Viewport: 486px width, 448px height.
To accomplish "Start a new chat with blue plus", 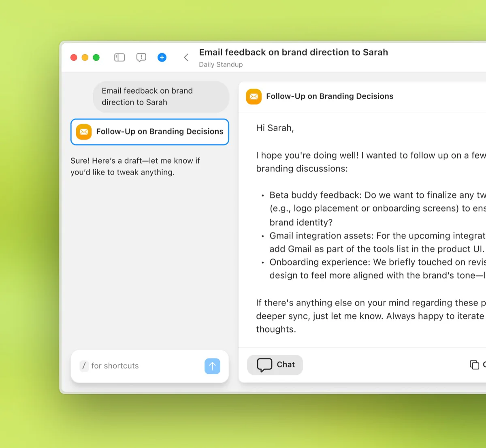I will (162, 58).
